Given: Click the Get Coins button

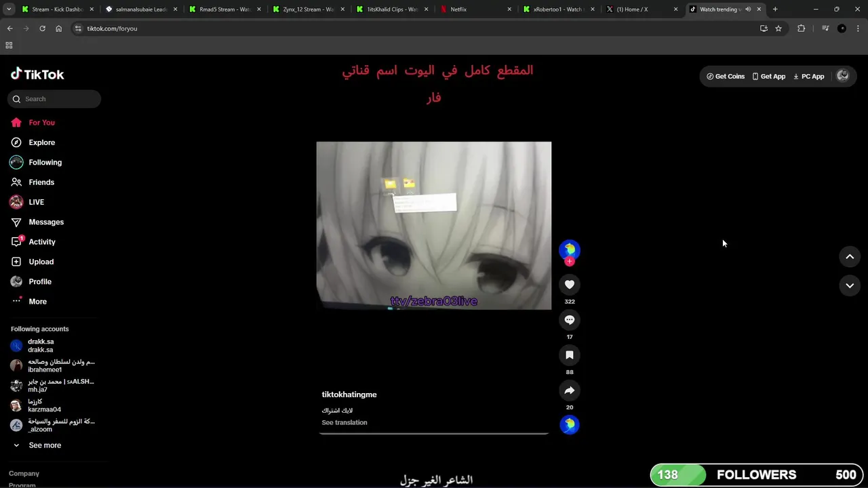Looking at the screenshot, I should click(726, 77).
